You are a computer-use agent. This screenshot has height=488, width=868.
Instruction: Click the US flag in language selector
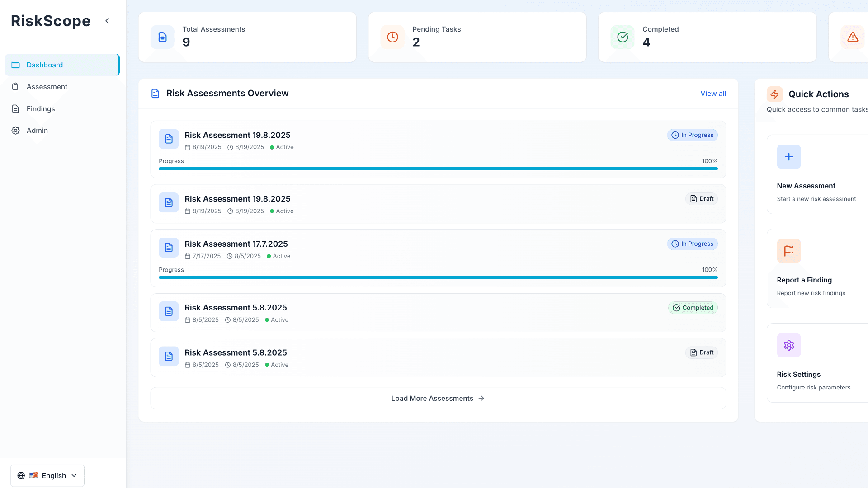tap(33, 475)
